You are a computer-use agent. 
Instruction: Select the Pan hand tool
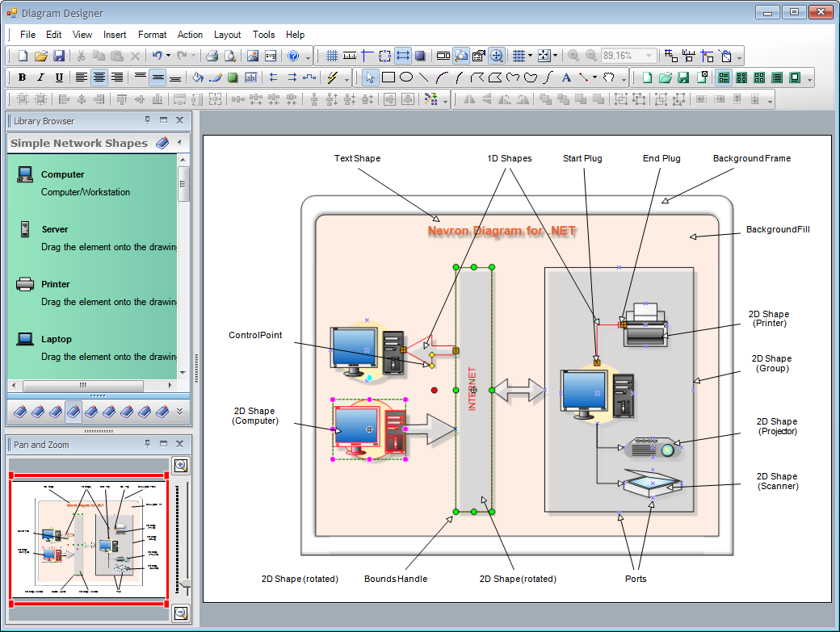coord(609,77)
